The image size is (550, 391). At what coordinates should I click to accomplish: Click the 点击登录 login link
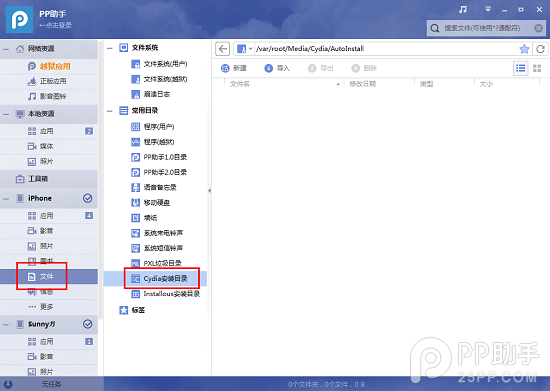click(55, 25)
